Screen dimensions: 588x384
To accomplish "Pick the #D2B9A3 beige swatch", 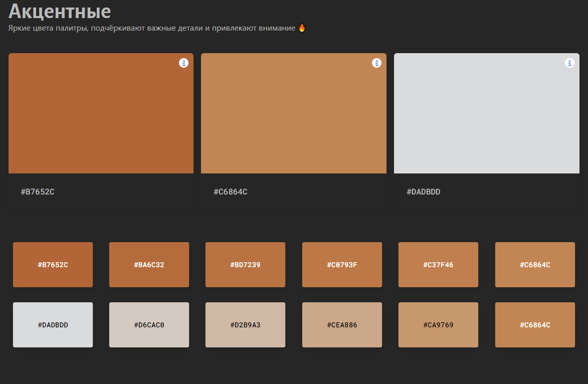I will pos(245,325).
